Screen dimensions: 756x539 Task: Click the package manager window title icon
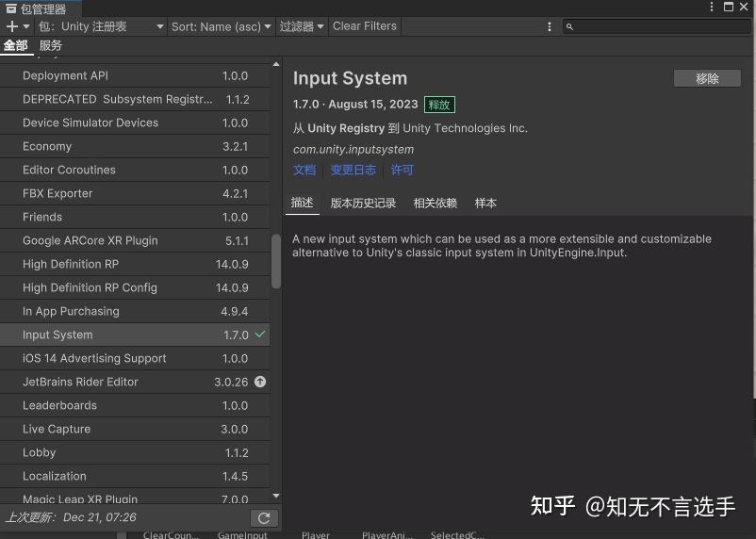(x=10, y=8)
